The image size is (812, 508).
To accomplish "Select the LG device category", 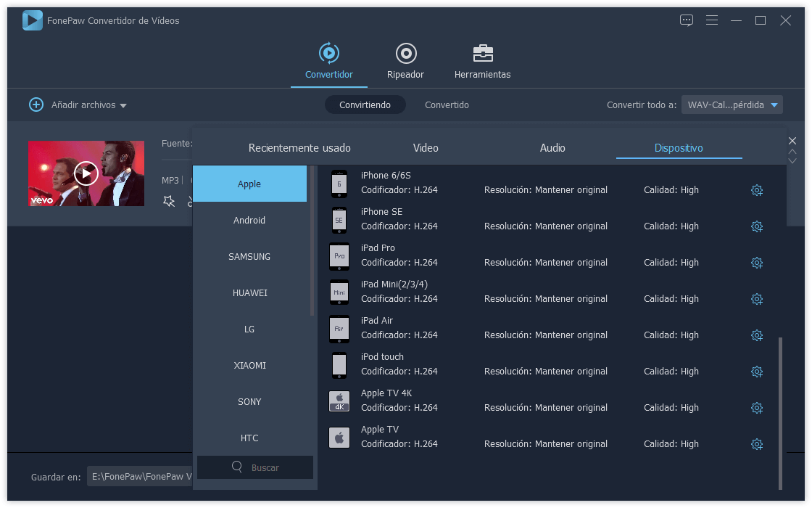I will [249, 329].
